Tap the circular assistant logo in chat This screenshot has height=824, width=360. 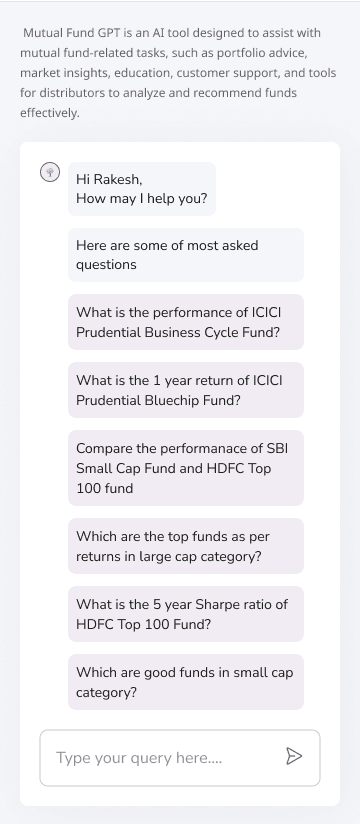[50, 172]
